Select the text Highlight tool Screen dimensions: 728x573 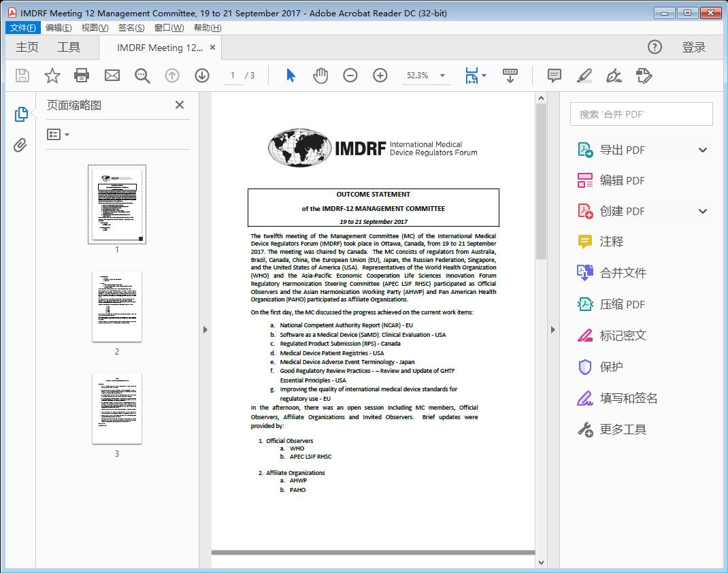pos(584,76)
